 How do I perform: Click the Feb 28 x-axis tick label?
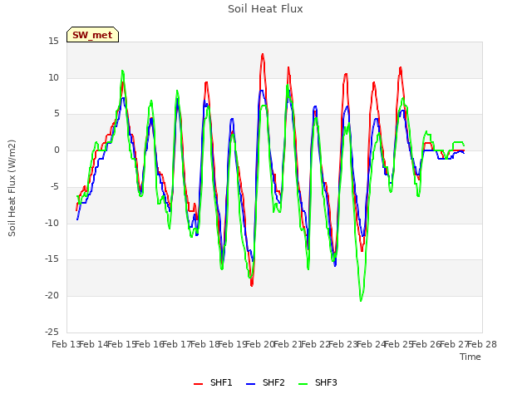(482, 344)
